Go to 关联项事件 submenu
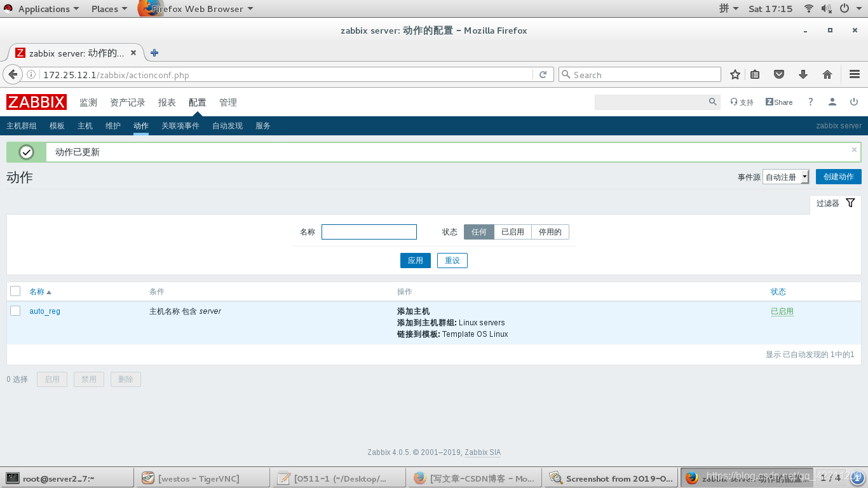 pyautogui.click(x=180, y=126)
